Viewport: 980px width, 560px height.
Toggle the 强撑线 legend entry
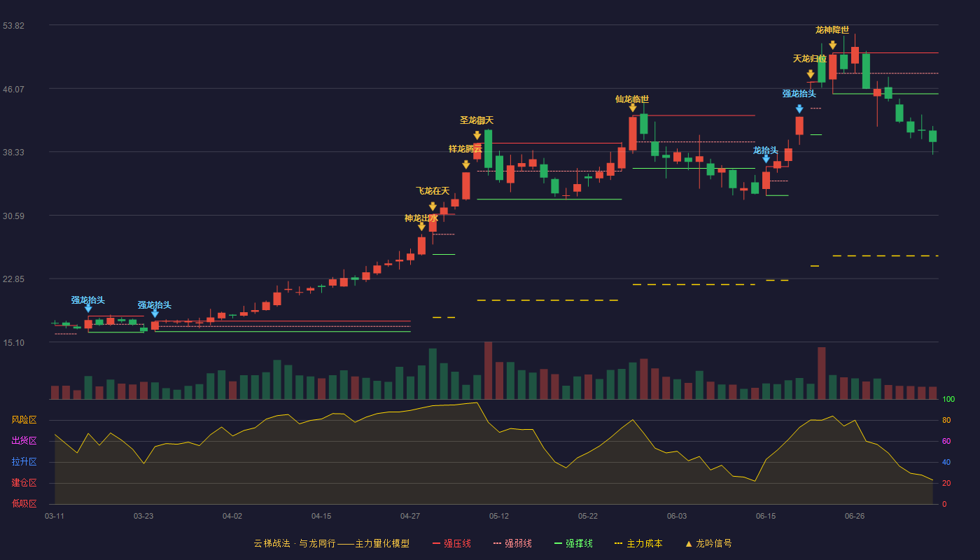573,543
